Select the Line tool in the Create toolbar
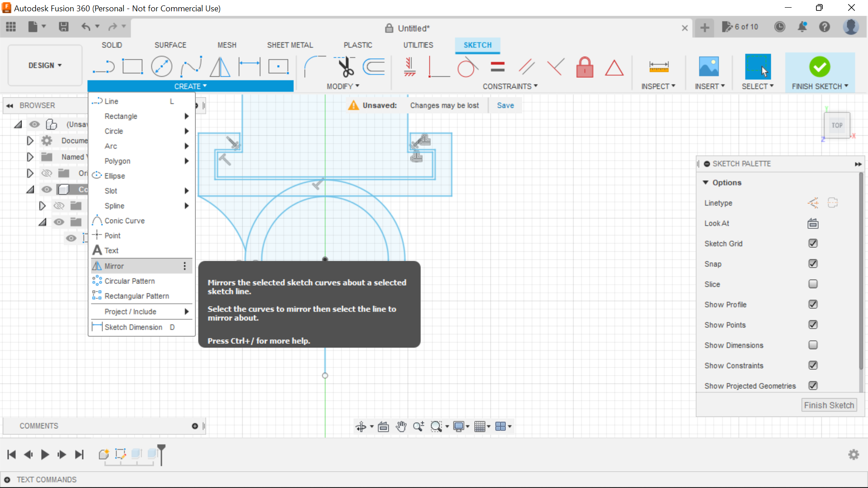This screenshot has height=488, width=868. [x=104, y=66]
